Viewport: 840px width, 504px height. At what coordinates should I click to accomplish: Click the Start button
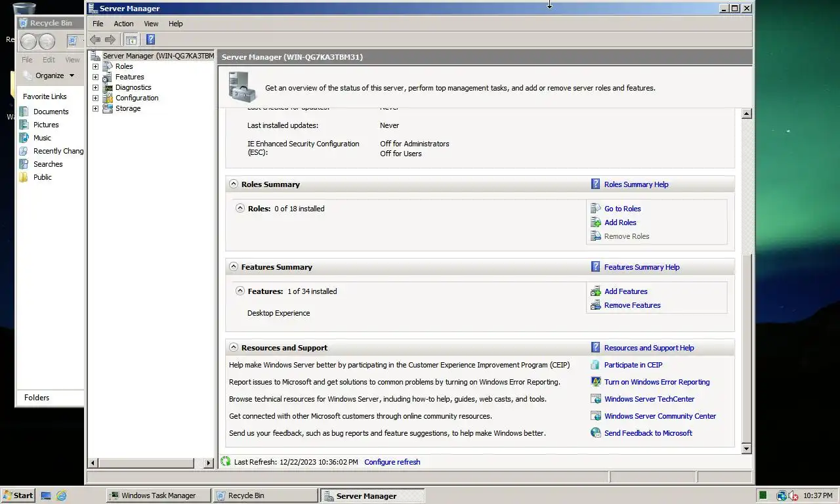[x=18, y=495]
